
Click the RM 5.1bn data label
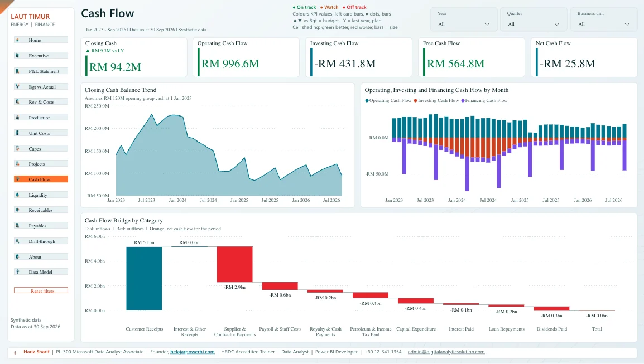tap(144, 242)
